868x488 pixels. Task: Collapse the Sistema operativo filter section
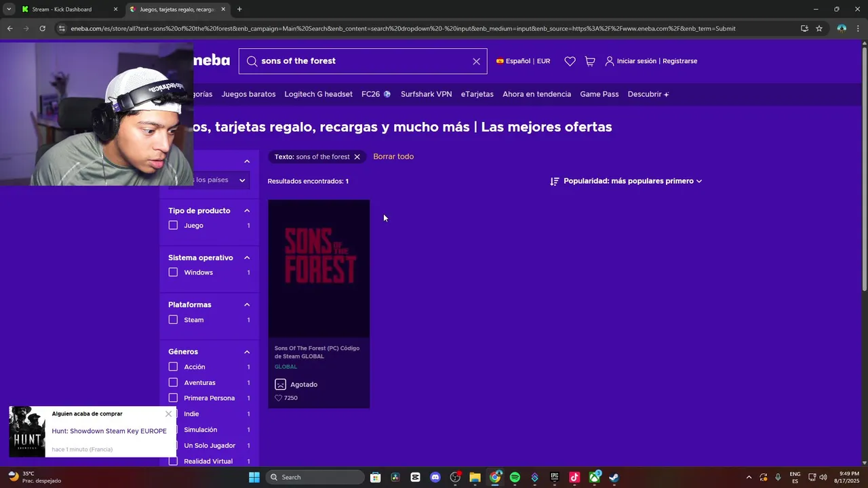click(x=247, y=258)
